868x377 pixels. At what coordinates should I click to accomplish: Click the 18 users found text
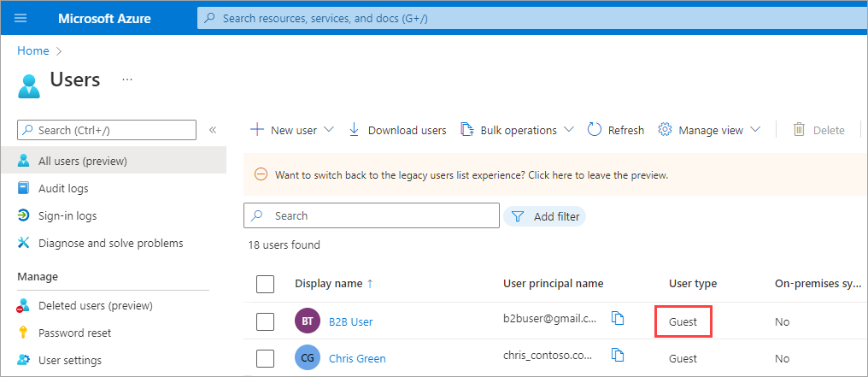284,244
